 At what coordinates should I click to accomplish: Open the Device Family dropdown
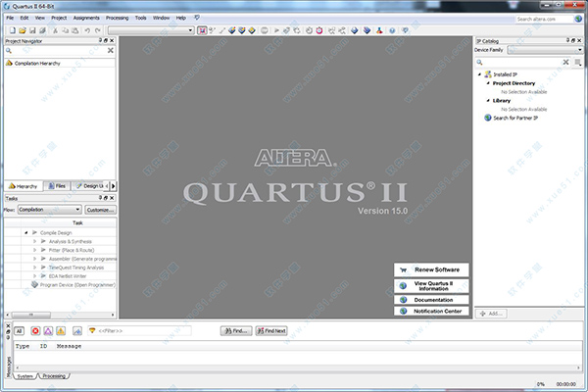[545, 50]
